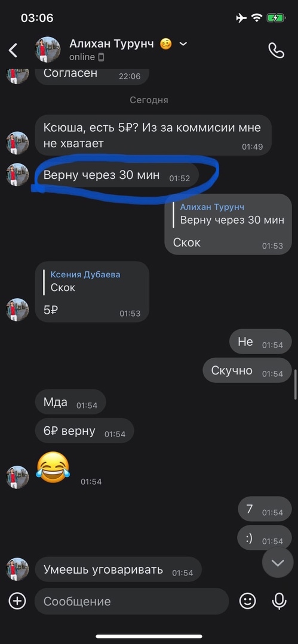The height and width of the screenshot is (644, 298).
Task: Open attachment menu with plus icon
Action: [x=17, y=601]
